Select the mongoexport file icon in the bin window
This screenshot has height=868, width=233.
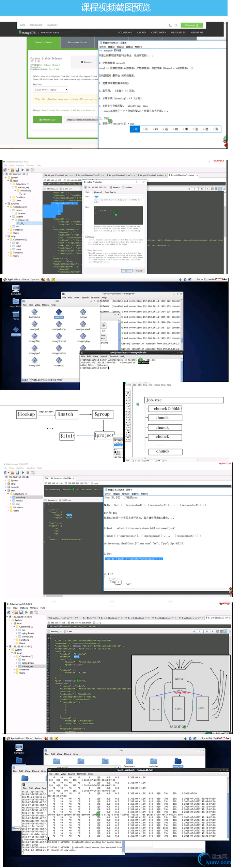pyautogui.click(x=83, y=325)
